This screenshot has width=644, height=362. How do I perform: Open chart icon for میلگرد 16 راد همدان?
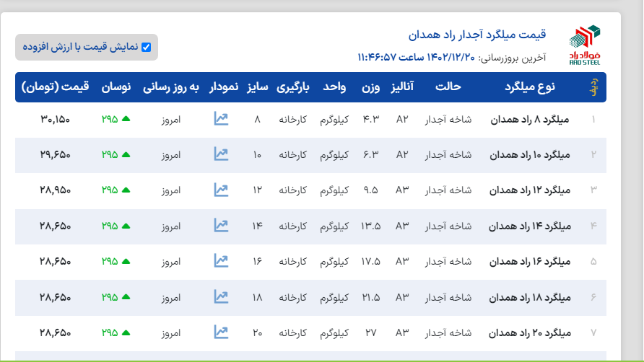point(221,261)
